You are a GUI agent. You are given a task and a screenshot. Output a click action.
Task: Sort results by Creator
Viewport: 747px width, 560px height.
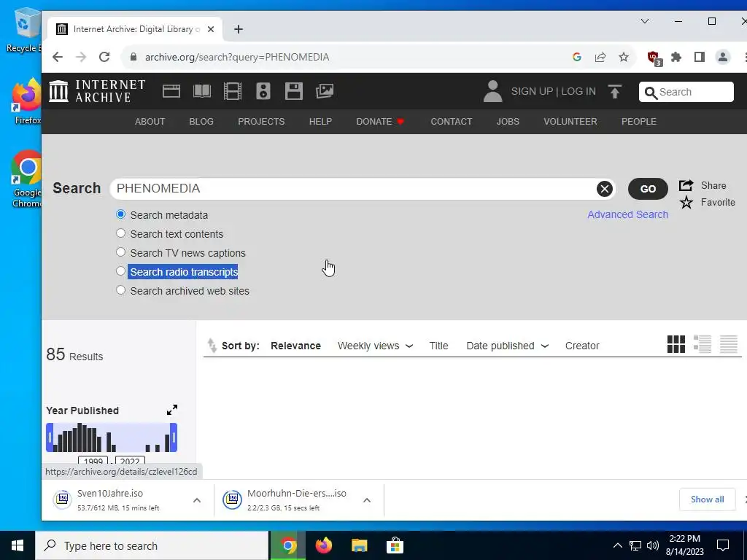(x=581, y=346)
